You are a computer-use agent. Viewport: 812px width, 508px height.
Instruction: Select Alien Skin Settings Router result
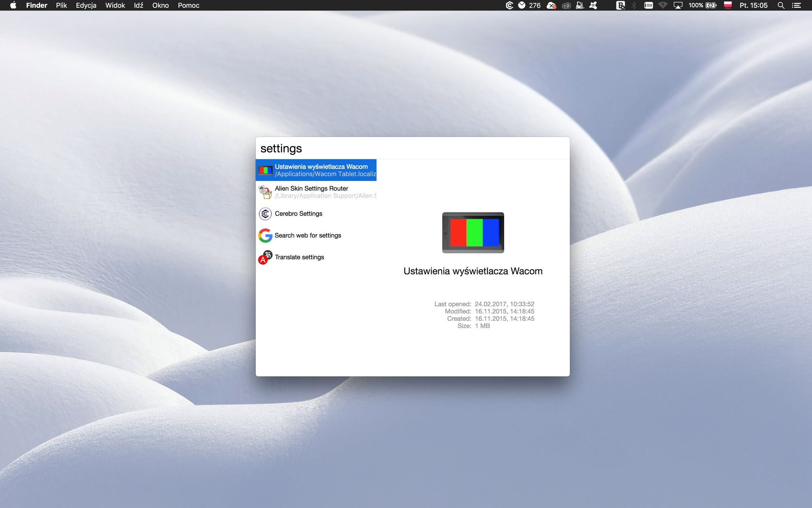316,192
